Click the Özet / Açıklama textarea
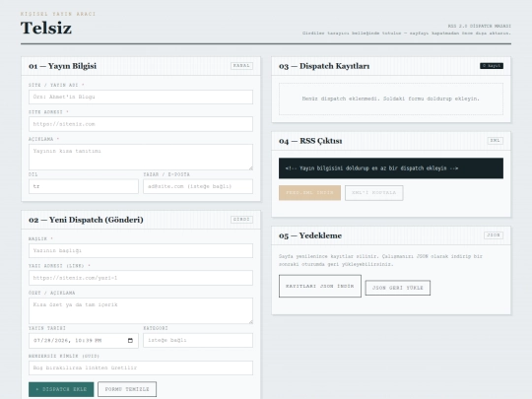 [141, 310]
